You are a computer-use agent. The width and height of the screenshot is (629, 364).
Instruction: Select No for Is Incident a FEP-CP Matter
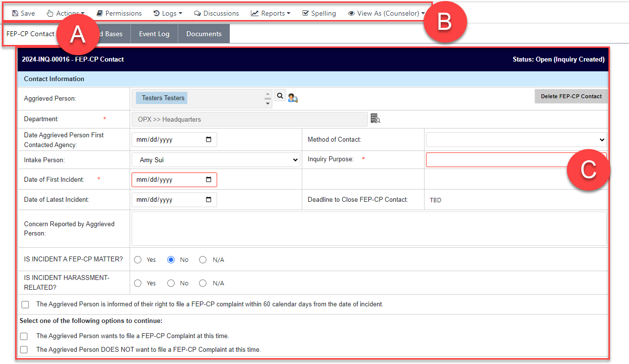(x=171, y=260)
